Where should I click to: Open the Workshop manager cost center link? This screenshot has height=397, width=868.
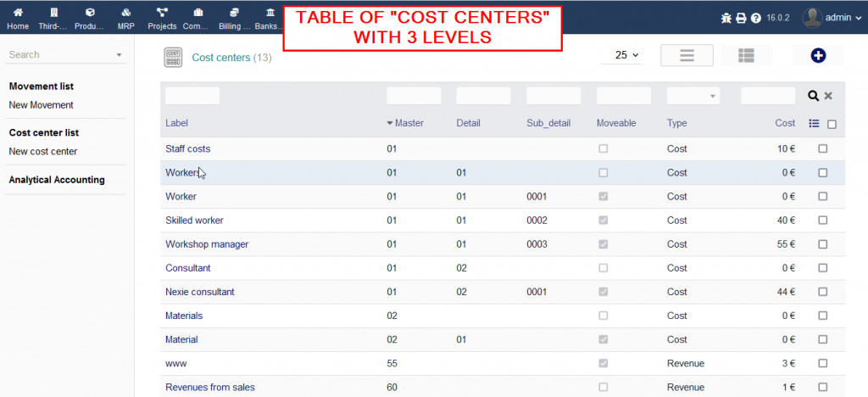point(207,244)
